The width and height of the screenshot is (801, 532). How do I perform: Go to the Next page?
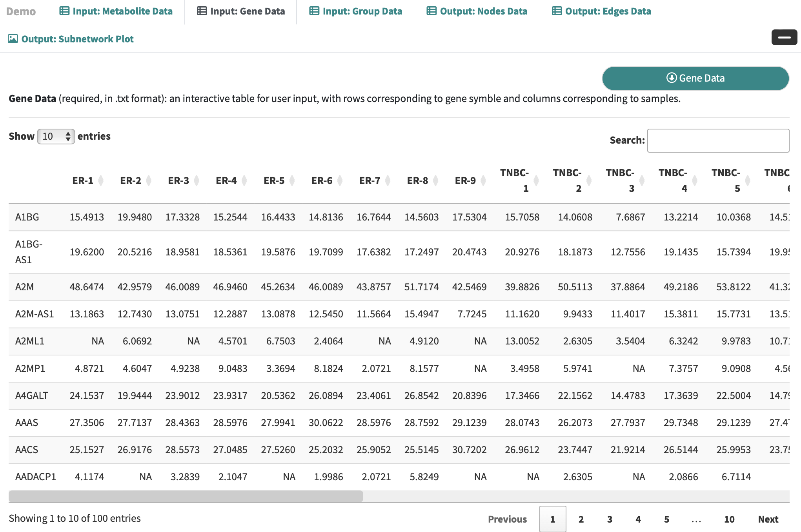(x=768, y=519)
